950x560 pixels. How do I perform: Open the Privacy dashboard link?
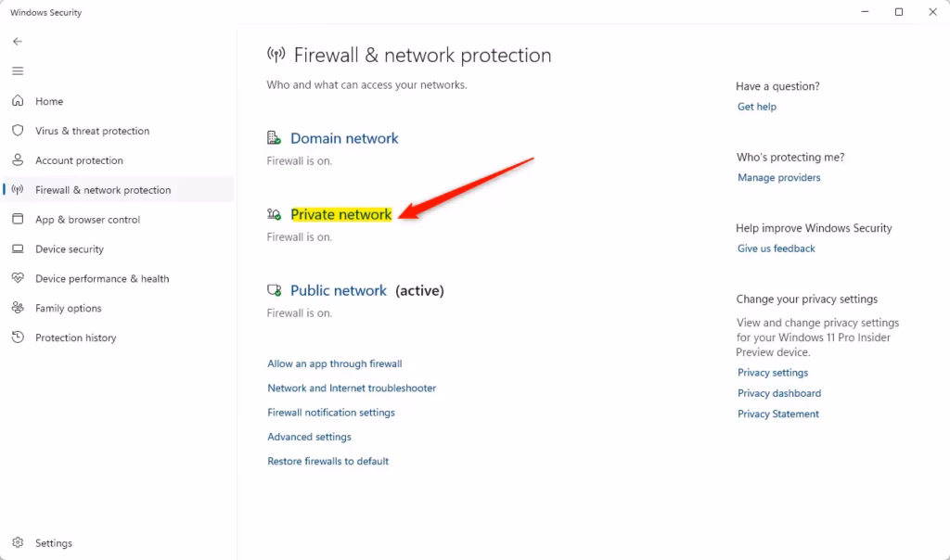[778, 393]
